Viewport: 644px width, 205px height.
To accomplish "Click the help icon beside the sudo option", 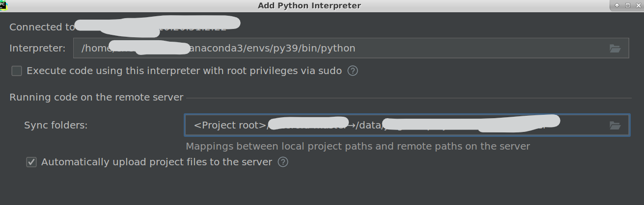I will pyautogui.click(x=352, y=71).
